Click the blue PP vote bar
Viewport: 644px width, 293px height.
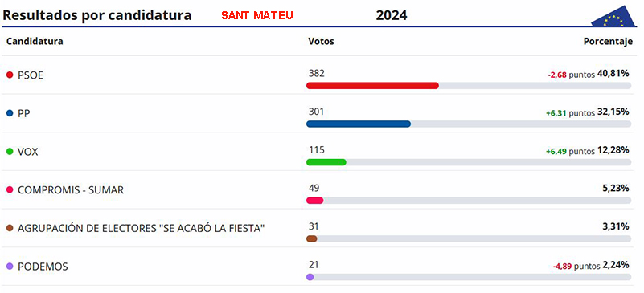coord(359,124)
